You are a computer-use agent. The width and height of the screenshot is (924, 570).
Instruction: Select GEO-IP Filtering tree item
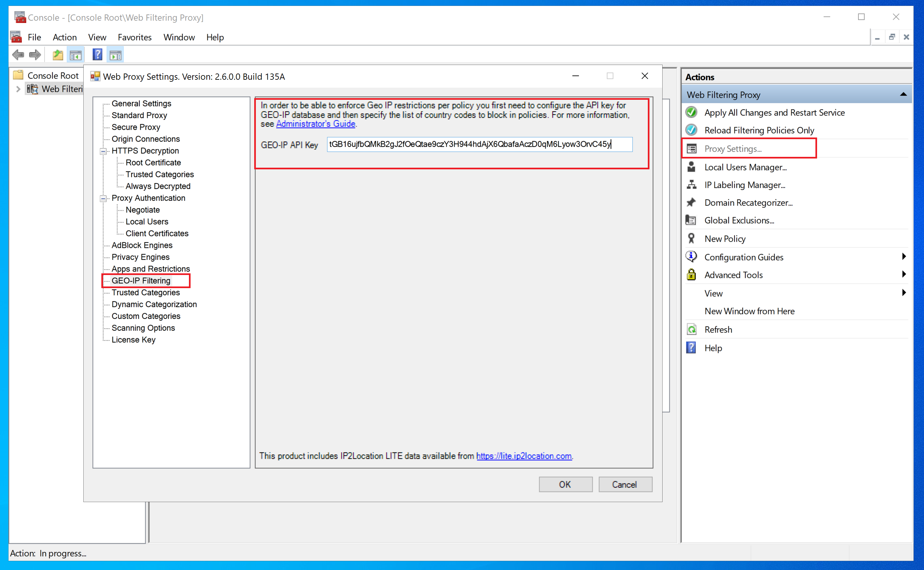pos(141,281)
